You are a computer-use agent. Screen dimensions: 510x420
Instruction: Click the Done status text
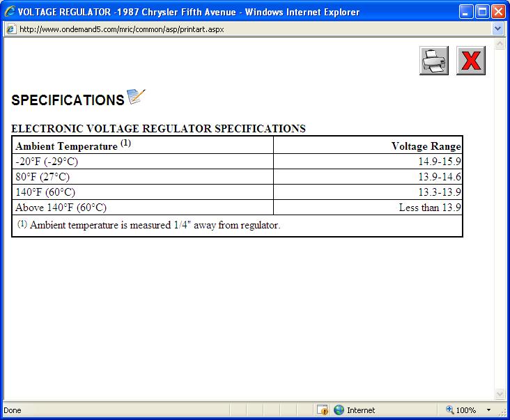13,410
